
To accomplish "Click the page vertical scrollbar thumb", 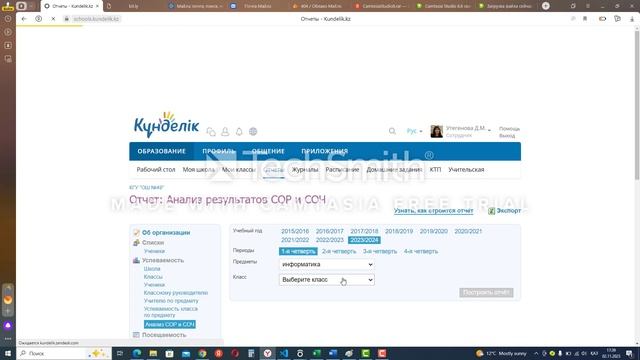I will click(637, 104).
